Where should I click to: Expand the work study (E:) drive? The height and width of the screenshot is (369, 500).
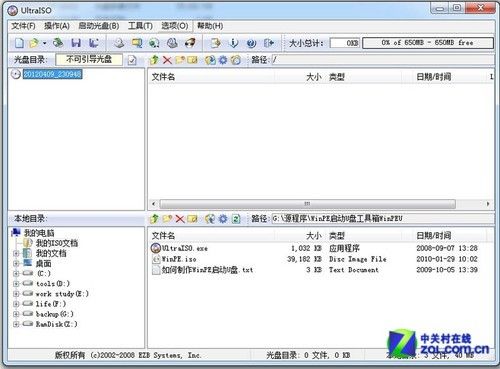[16, 294]
